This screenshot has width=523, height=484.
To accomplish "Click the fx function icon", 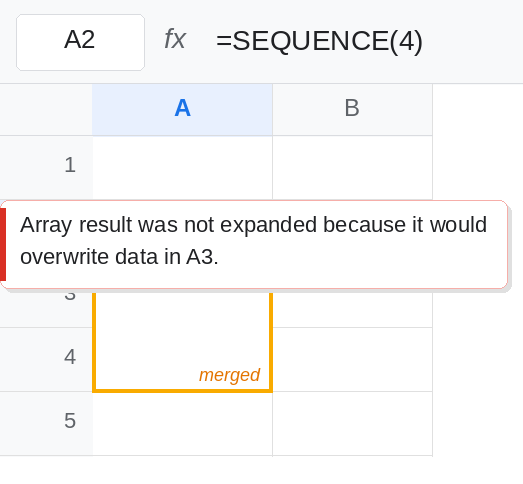I will pyautogui.click(x=175, y=39).
